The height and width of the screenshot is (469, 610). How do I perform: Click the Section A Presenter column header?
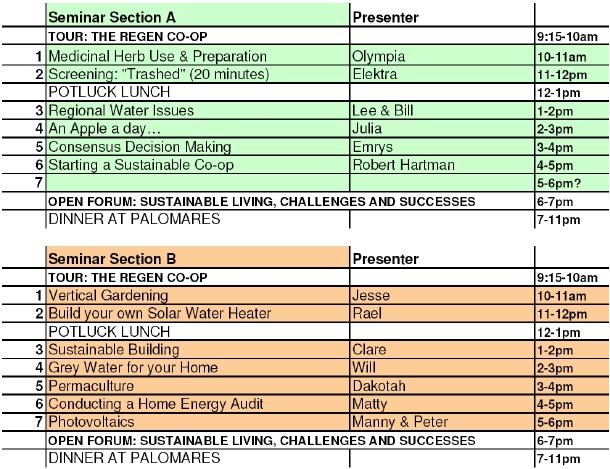(441, 18)
